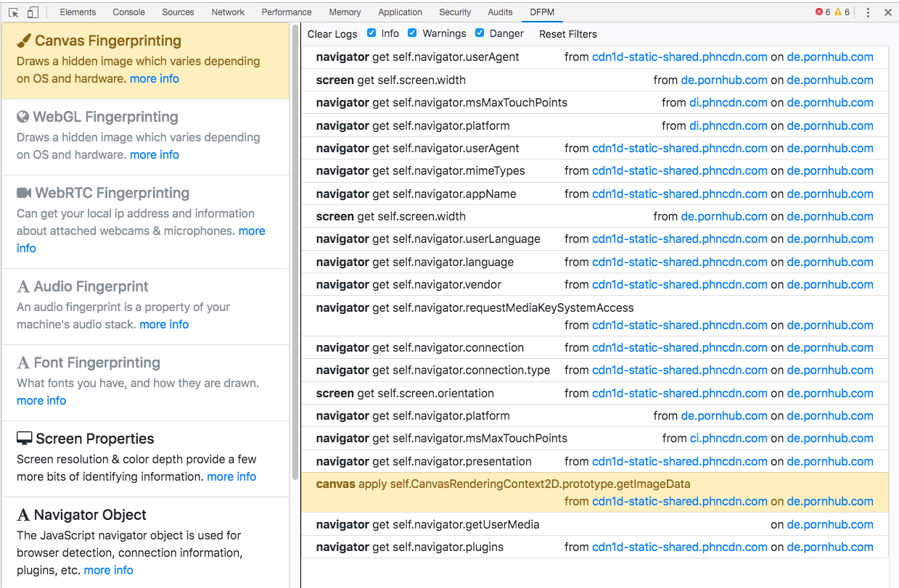Click cdn1d-static-shared link in screen.orientation row
The width and height of the screenshot is (899, 588).
coord(680,393)
